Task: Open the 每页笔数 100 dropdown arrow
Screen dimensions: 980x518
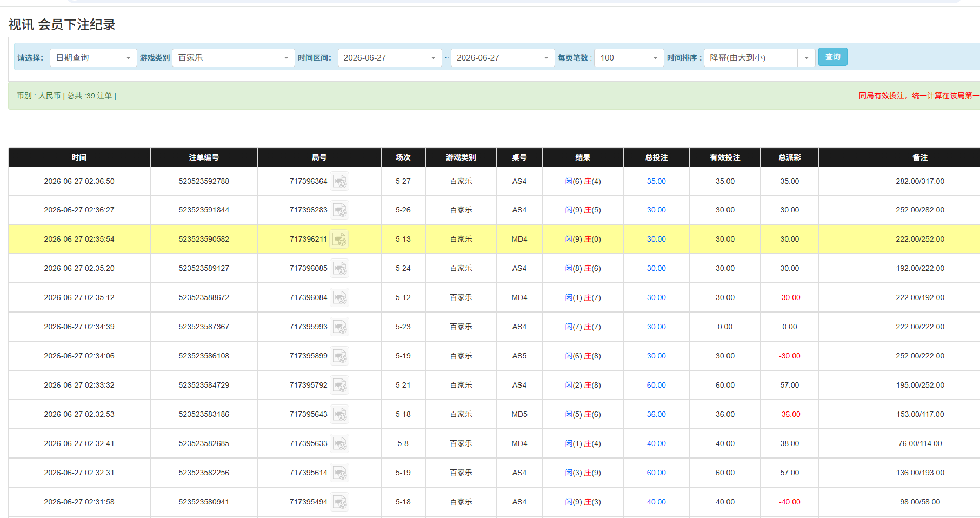Action: [x=655, y=58]
